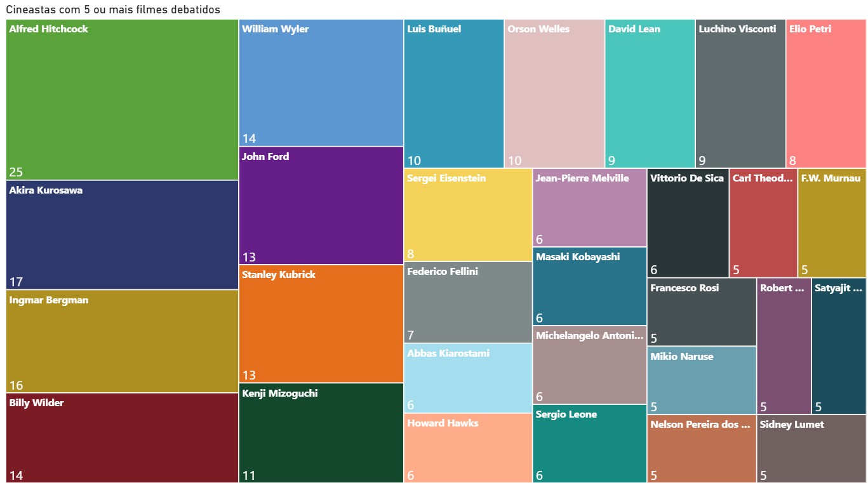Select the Abbas Kiarostami tile
This screenshot has height=483, width=868.
click(468, 378)
